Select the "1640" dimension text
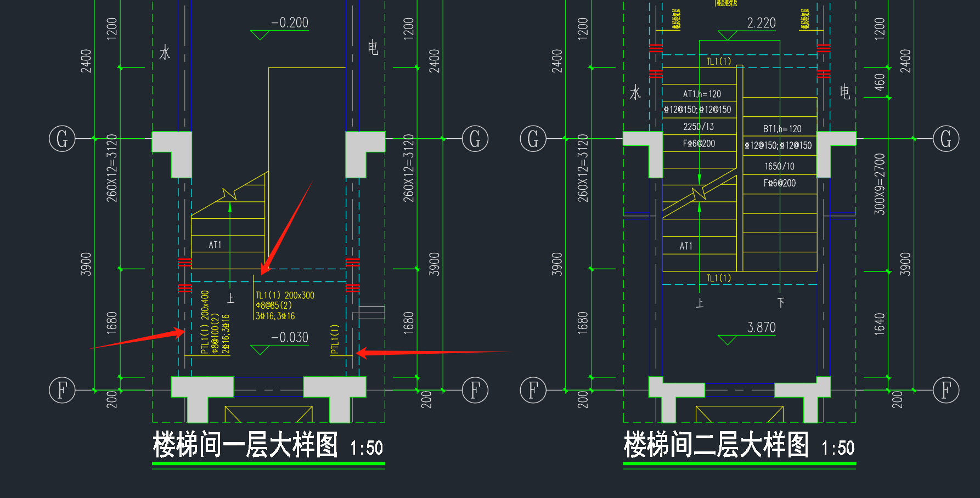The height and width of the screenshot is (498, 980). (880, 324)
